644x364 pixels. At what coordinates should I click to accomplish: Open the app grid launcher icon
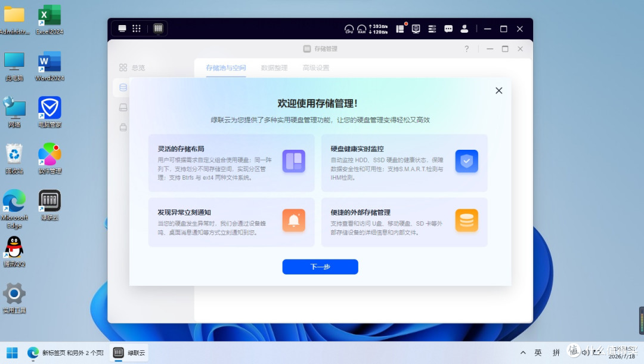(x=137, y=29)
